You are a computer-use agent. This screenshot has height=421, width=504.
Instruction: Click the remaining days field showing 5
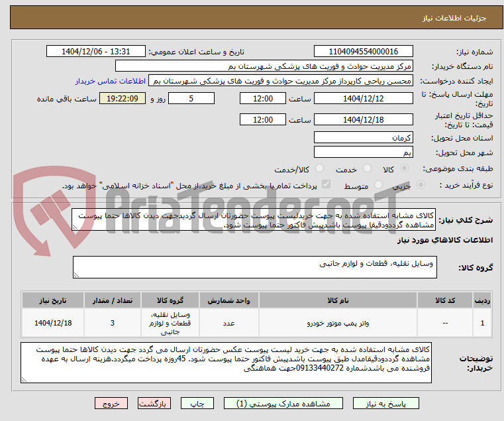(191, 99)
